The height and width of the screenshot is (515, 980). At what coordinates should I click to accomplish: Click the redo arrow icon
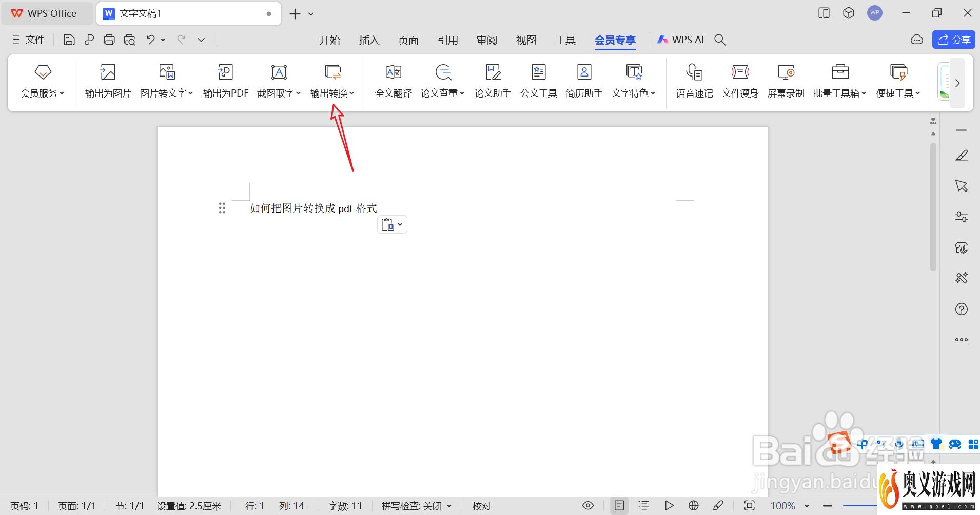(181, 40)
